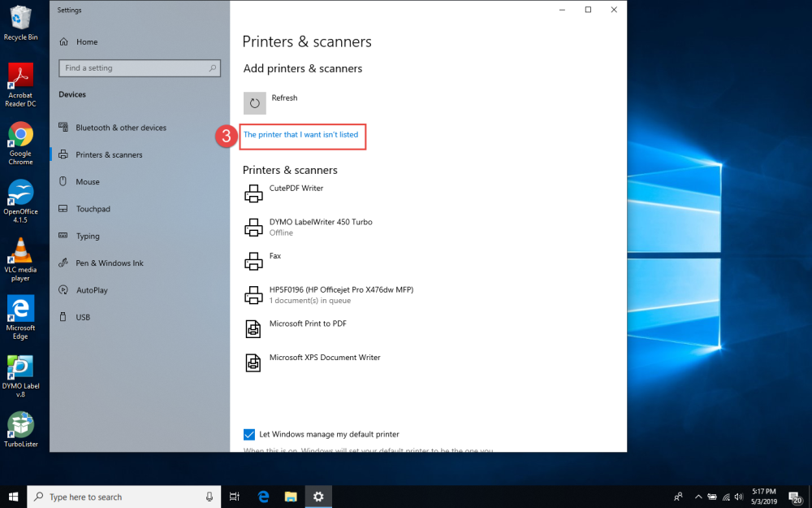The image size is (812, 508).
Task: Click the printer sidebar icon
Action: coord(63,154)
